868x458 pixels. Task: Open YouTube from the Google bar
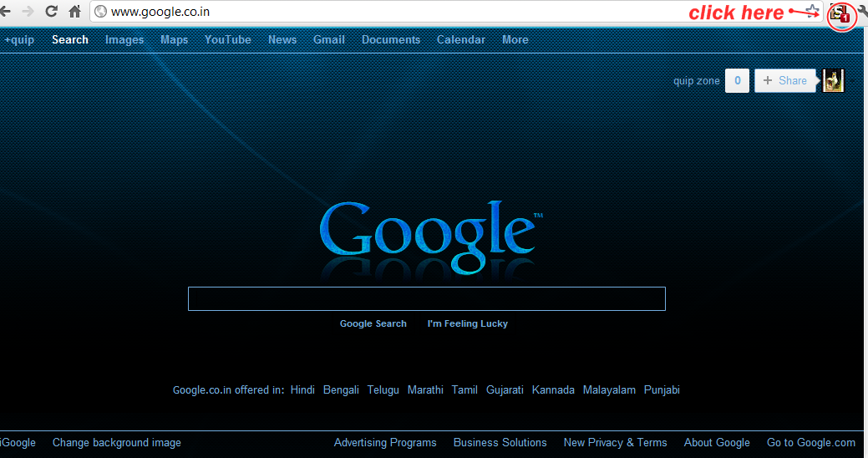point(227,40)
